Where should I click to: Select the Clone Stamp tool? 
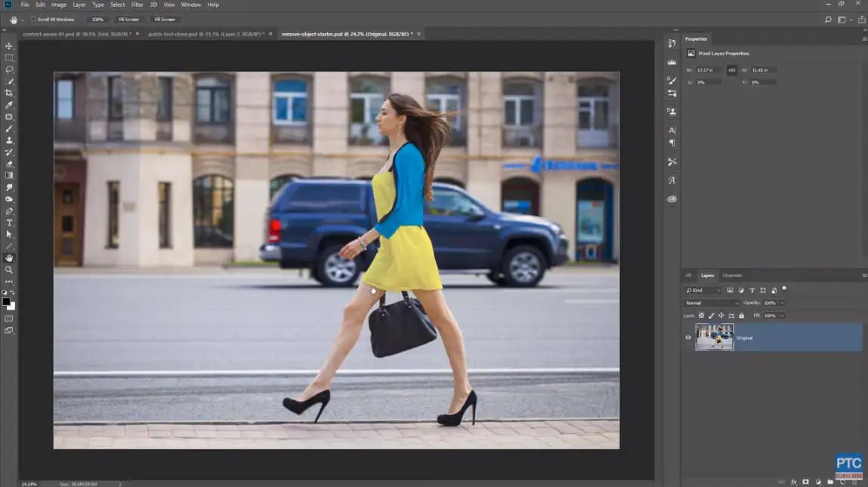click(9, 140)
